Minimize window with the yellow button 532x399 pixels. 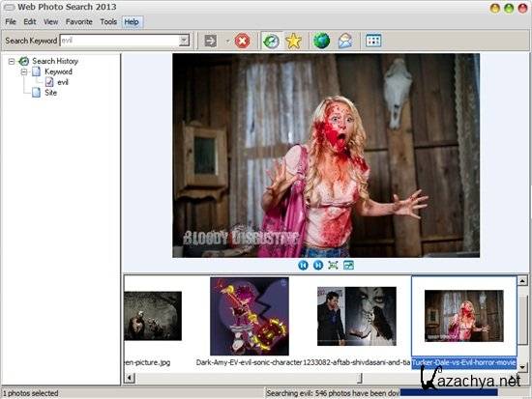pos(494,8)
